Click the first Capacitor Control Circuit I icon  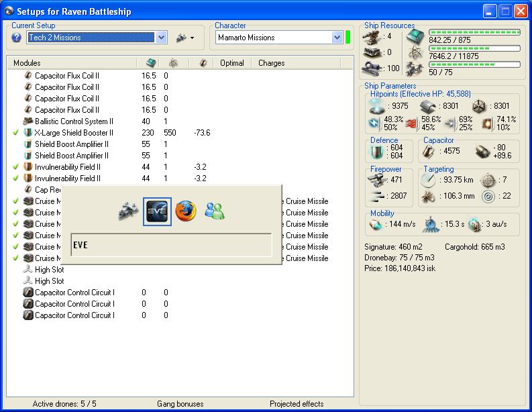click(x=28, y=293)
